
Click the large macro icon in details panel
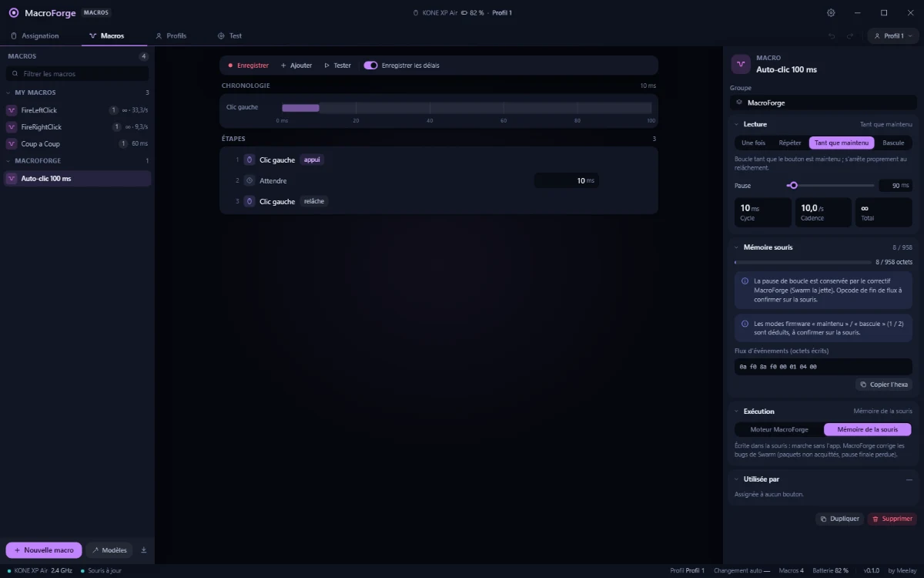(x=741, y=63)
